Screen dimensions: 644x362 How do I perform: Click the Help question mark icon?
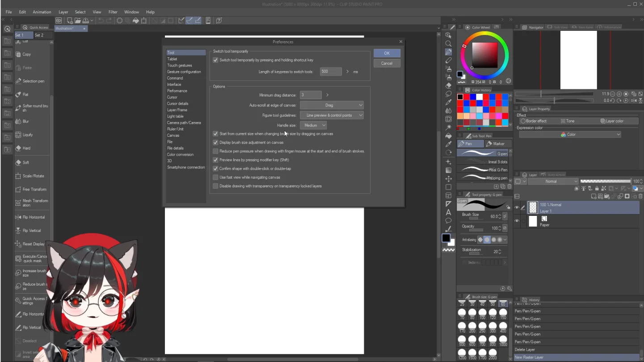[x=219, y=21]
